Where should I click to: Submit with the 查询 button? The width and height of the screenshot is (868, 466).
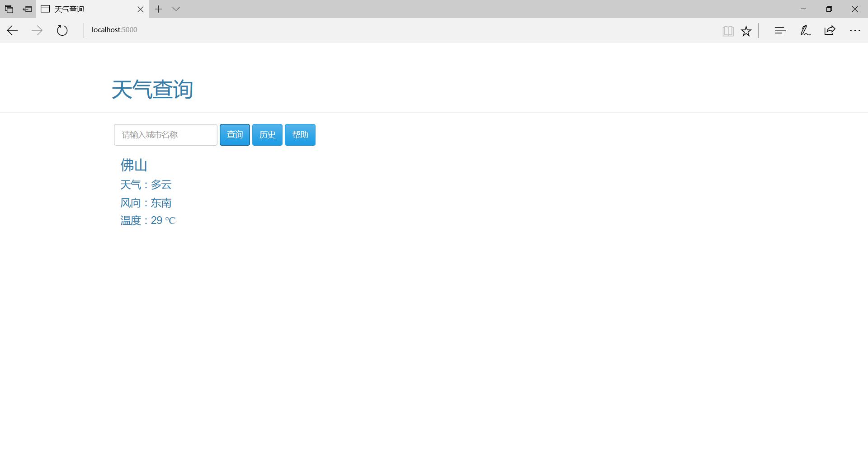(235, 135)
